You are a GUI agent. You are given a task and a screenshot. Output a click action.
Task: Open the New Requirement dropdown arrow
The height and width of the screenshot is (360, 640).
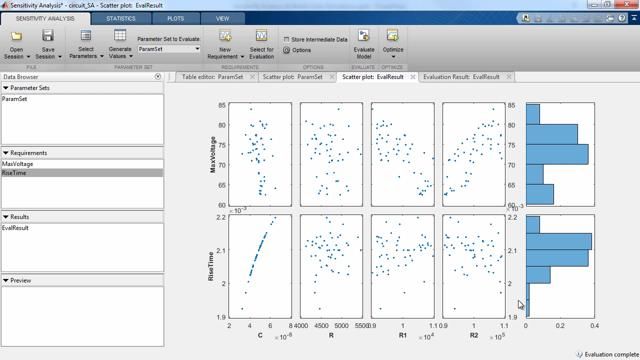pyautogui.click(x=242, y=57)
